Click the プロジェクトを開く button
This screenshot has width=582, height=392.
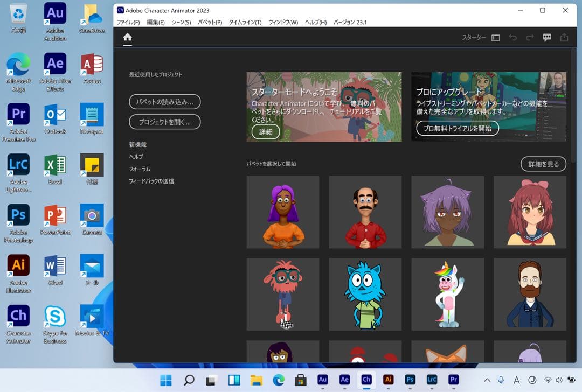164,122
